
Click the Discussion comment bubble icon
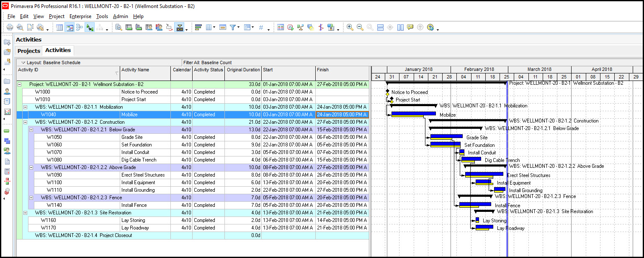(410, 27)
